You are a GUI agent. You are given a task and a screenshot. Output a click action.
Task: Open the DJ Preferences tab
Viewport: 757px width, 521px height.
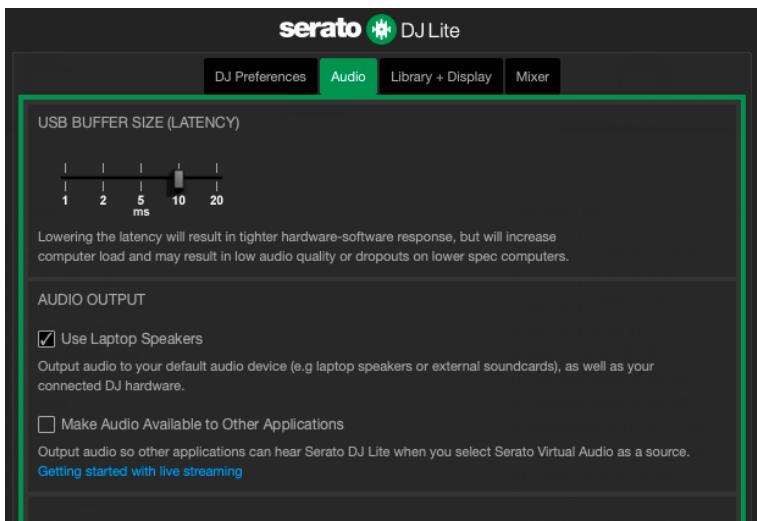click(260, 76)
